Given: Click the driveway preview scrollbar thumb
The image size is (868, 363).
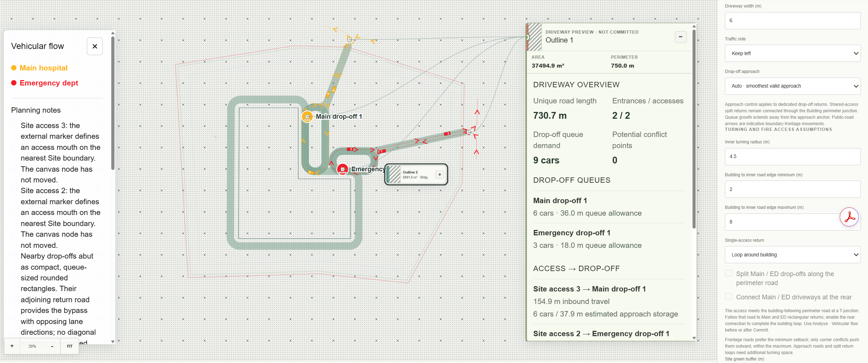Looking at the screenshot, I should [x=694, y=129].
